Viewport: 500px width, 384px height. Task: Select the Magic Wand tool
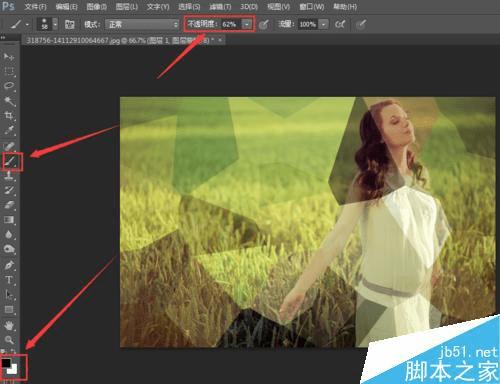tap(9, 101)
